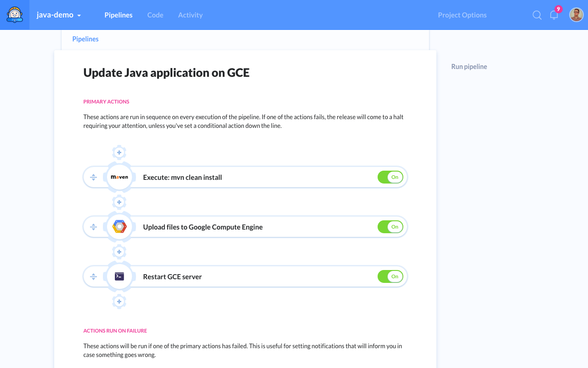This screenshot has height=368, width=588.
Task: Toggle off the mvn clean install action
Action: point(390,177)
